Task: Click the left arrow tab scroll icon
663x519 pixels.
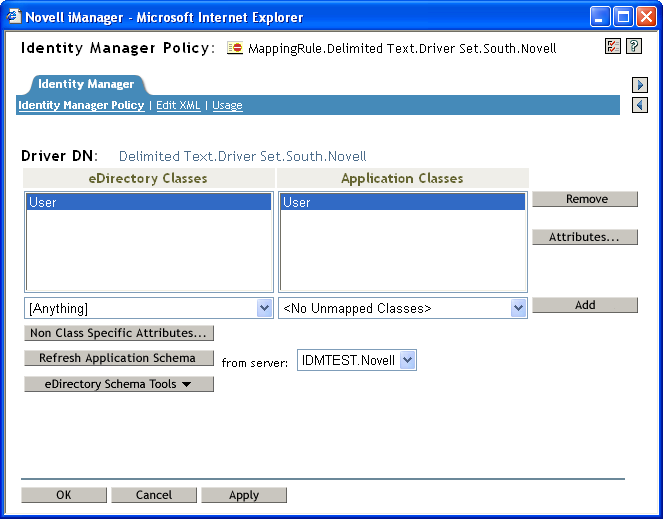Action: 640,105
